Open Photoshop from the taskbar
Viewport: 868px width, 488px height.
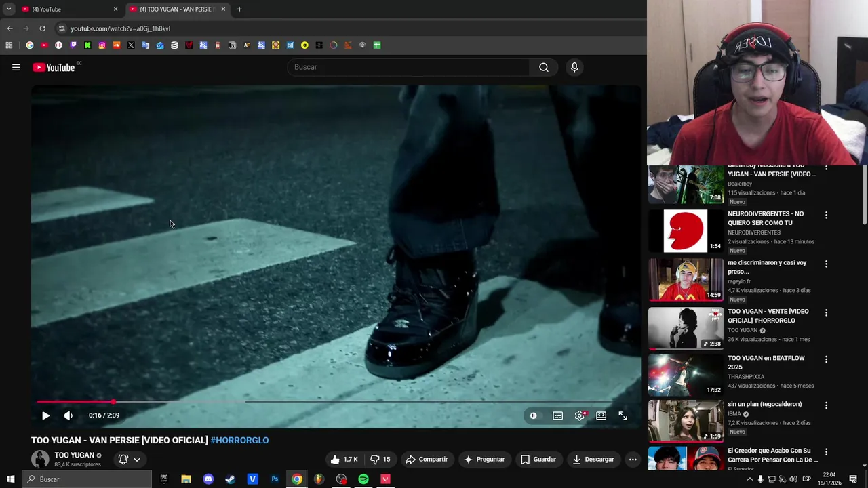tap(275, 479)
